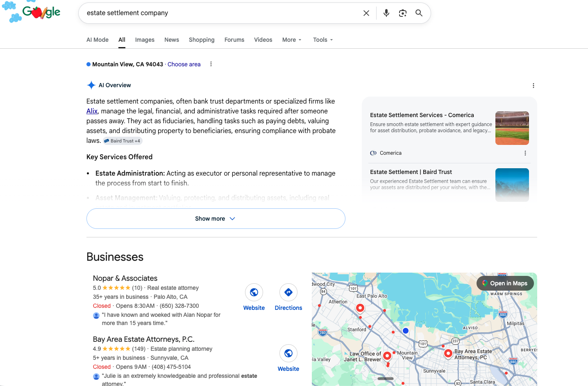Image resolution: width=588 pixels, height=386 pixels.
Task: Click Nopar & Associates Website globe icon
Action: click(x=254, y=292)
